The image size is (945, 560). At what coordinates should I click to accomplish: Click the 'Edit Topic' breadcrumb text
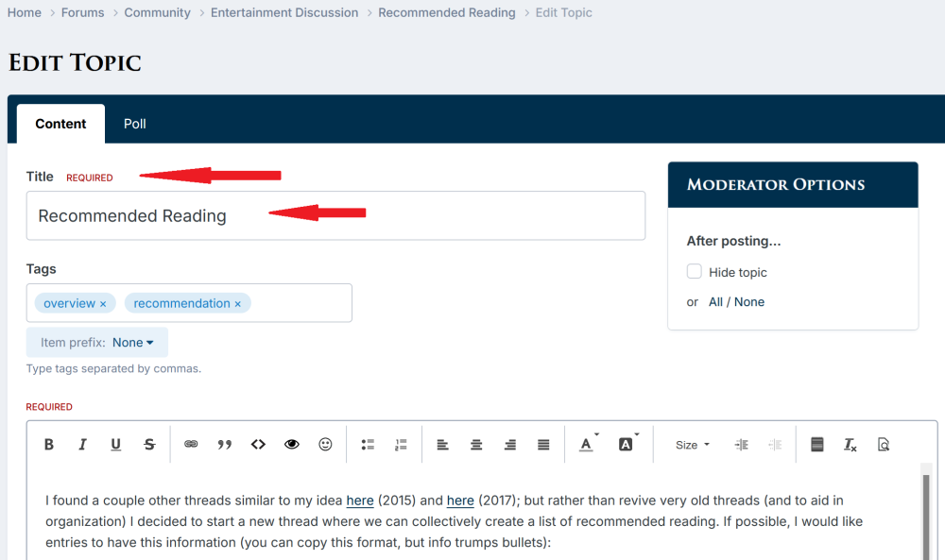click(563, 12)
